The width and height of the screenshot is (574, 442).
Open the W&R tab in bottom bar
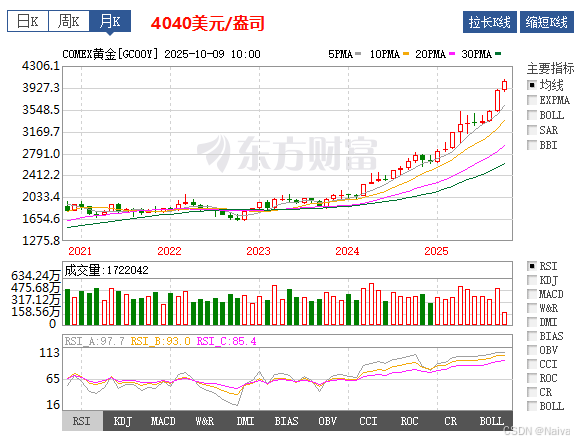[x=205, y=421]
